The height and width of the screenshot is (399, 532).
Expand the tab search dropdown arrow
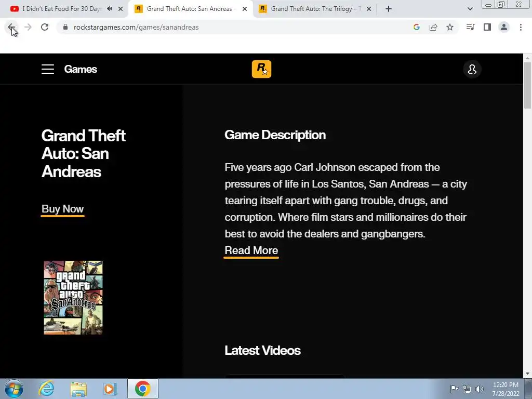click(470, 9)
